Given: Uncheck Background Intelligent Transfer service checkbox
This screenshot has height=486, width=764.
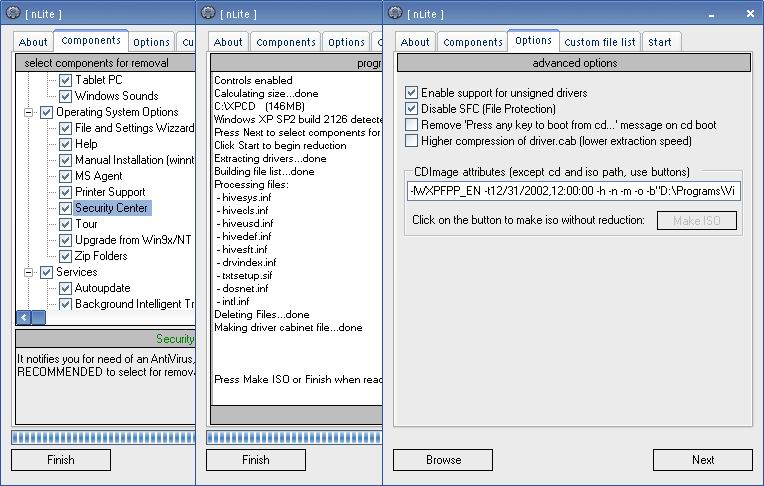Looking at the screenshot, I should (x=65, y=304).
